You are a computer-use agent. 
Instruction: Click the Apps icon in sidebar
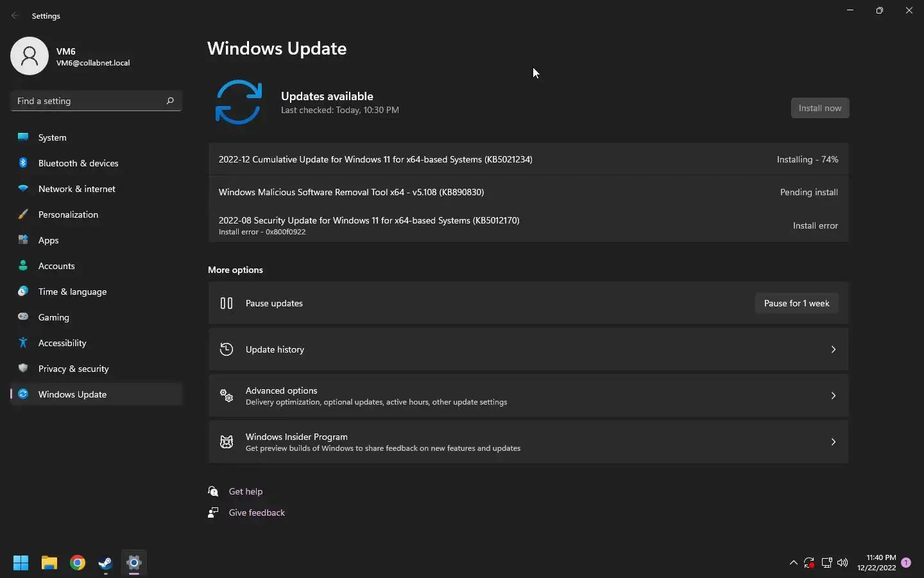(23, 240)
